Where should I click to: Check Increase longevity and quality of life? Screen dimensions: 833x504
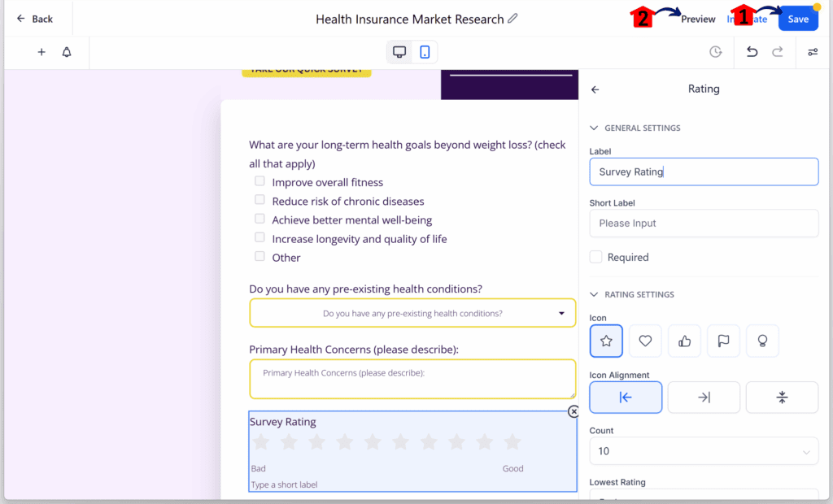pos(259,238)
